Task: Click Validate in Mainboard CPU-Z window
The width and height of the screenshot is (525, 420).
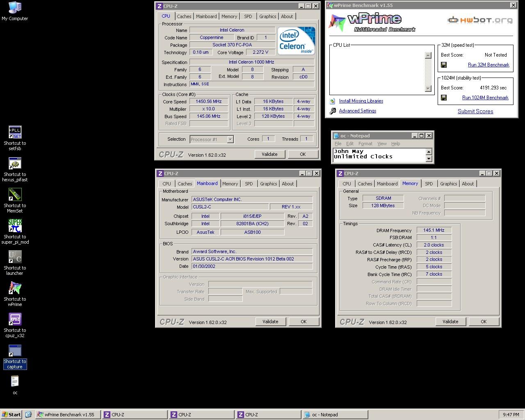Action: pyautogui.click(x=270, y=322)
